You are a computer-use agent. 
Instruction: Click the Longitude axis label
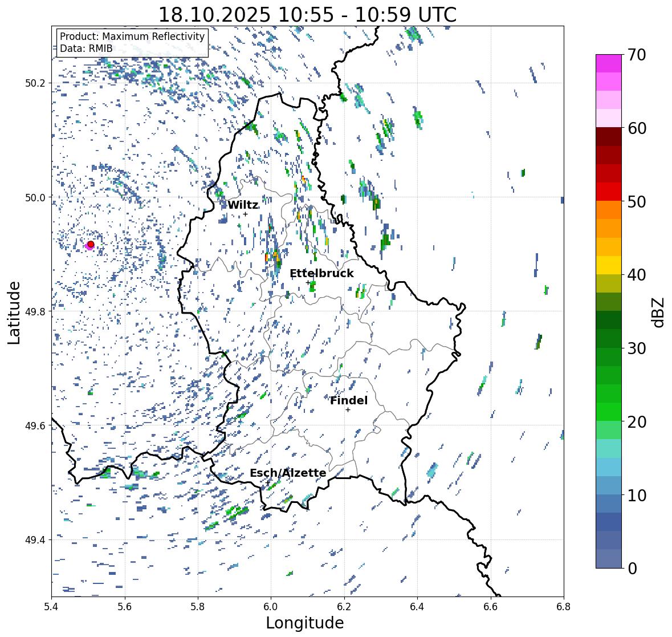click(305, 623)
